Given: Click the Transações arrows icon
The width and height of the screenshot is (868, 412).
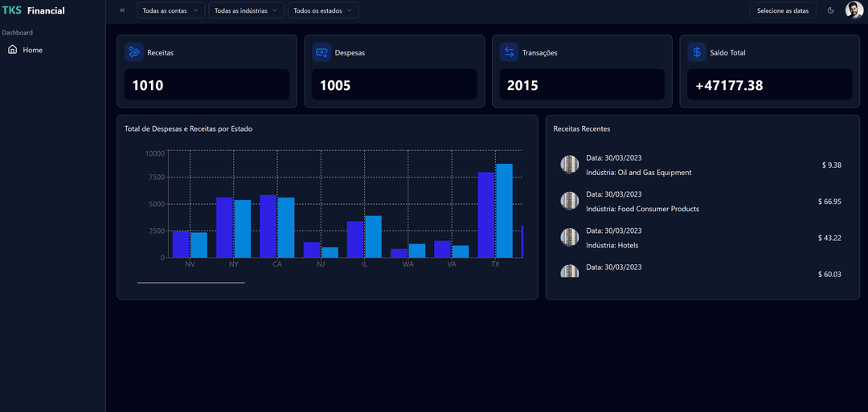Looking at the screenshot, I should [510, 52].
